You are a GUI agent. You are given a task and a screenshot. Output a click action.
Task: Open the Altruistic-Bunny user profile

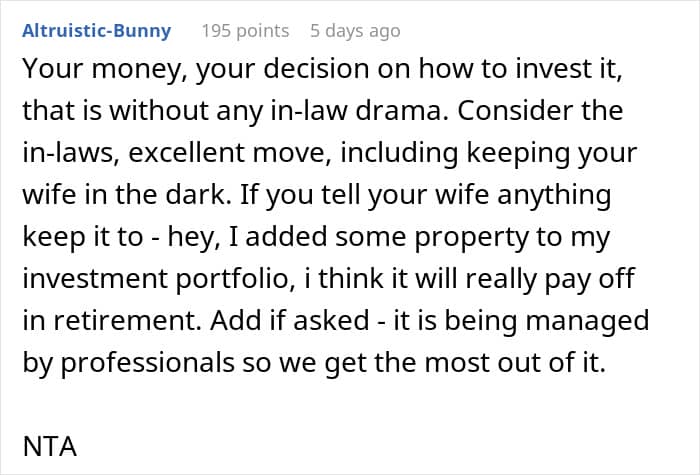(96, 31)
